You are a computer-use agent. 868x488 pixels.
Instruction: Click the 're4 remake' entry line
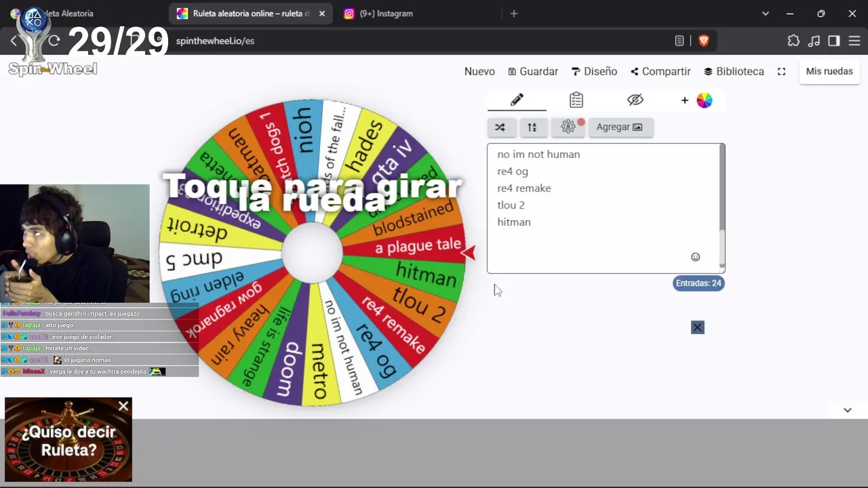tap(524, 188)
